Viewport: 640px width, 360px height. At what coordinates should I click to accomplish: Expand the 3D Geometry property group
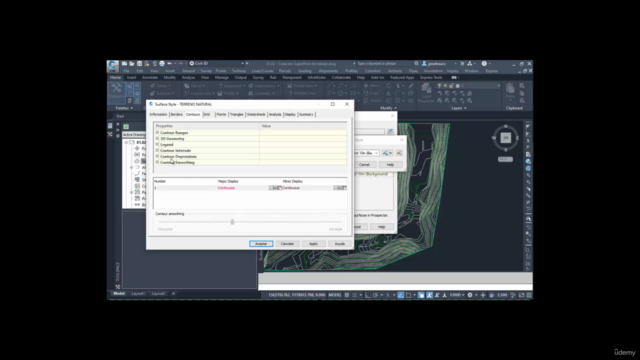click(x=157, y=139)
